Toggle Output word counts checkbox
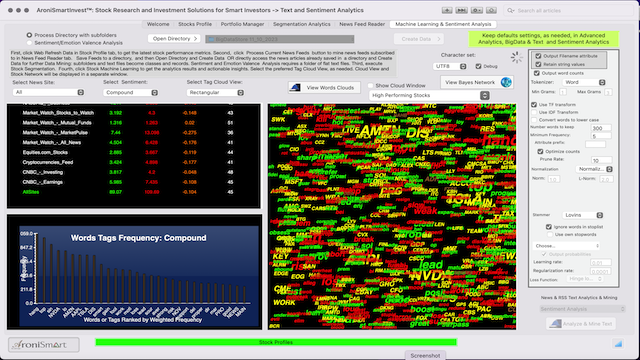The height and width of the screenshot is (360, 640). pyautogui.click(x=537, y=73)
